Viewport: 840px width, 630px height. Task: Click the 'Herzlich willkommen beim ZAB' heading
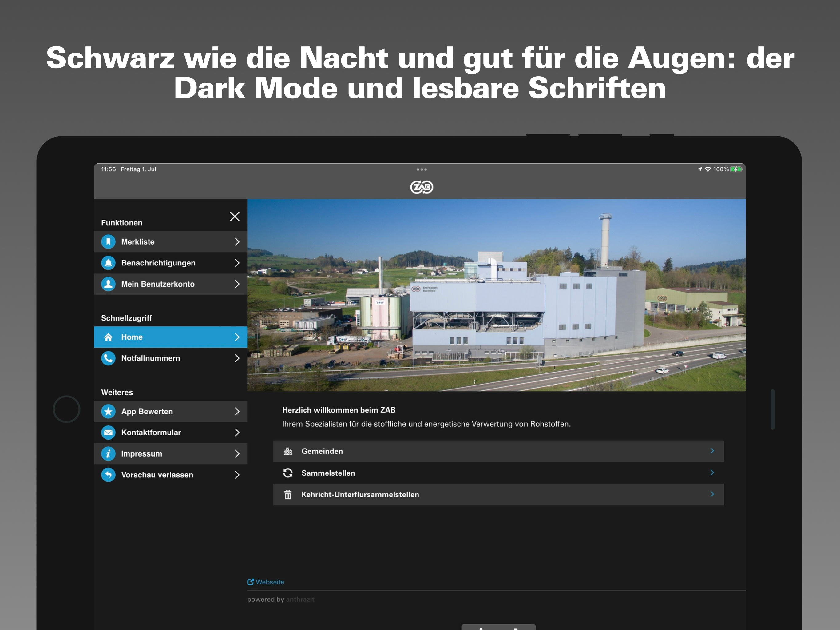pyautogui.click(x=339, y=410)
